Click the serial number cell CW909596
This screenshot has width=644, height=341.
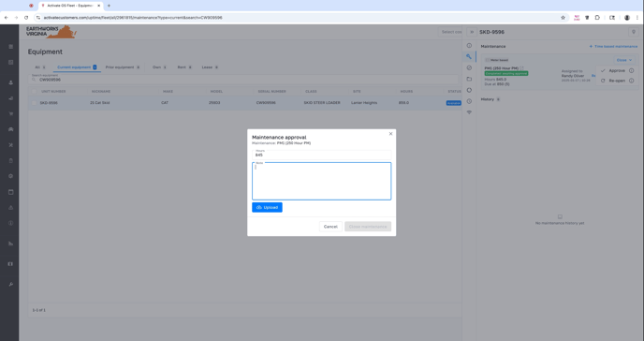click(x=266, y=103)
